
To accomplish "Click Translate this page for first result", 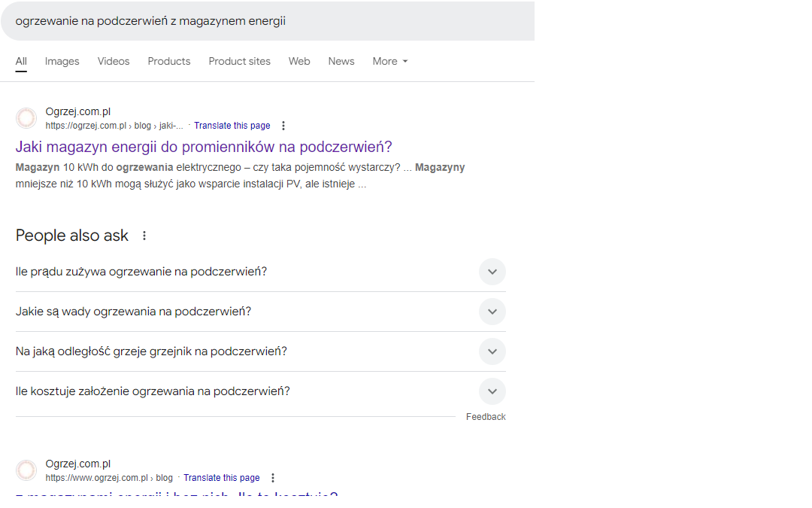I will (232, 126).
